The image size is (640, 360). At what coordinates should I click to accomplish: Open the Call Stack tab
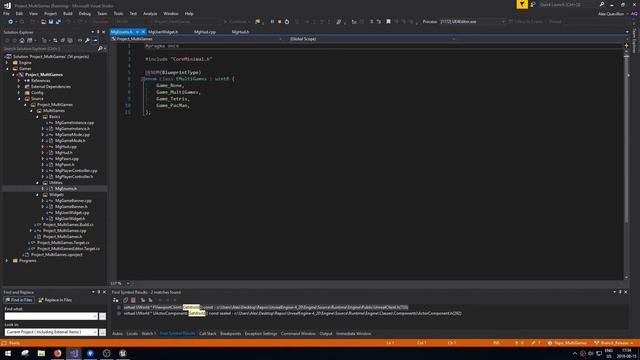click(x=208, y=333)
